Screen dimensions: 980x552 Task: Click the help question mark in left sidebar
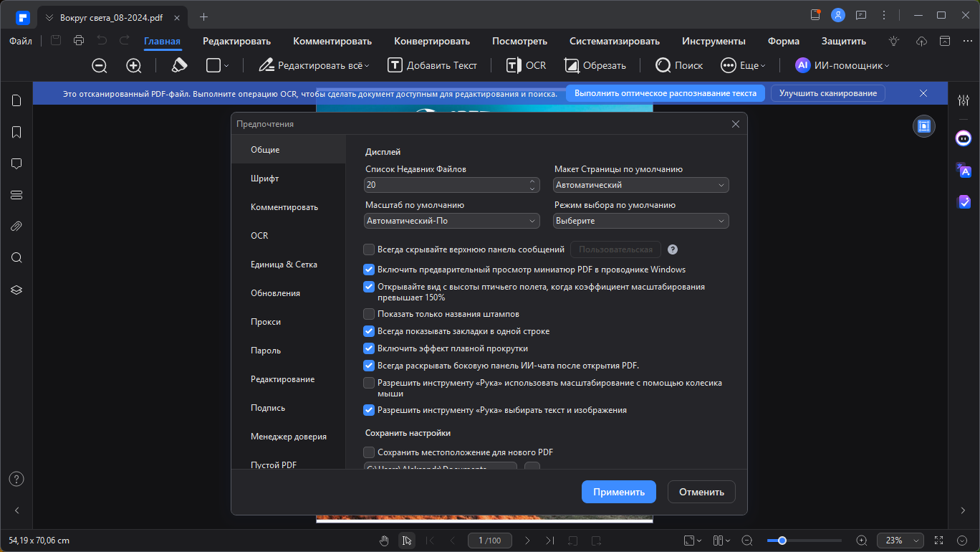click(16, 479)
